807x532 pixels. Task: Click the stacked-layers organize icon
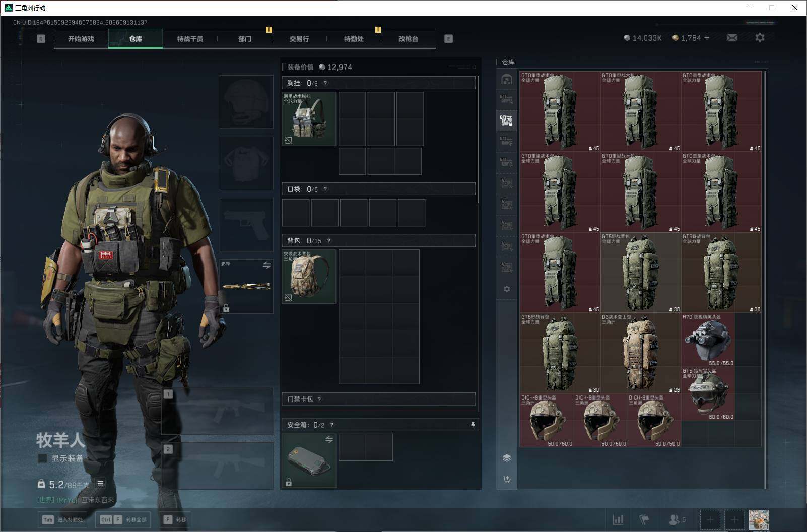pos(507,458)
